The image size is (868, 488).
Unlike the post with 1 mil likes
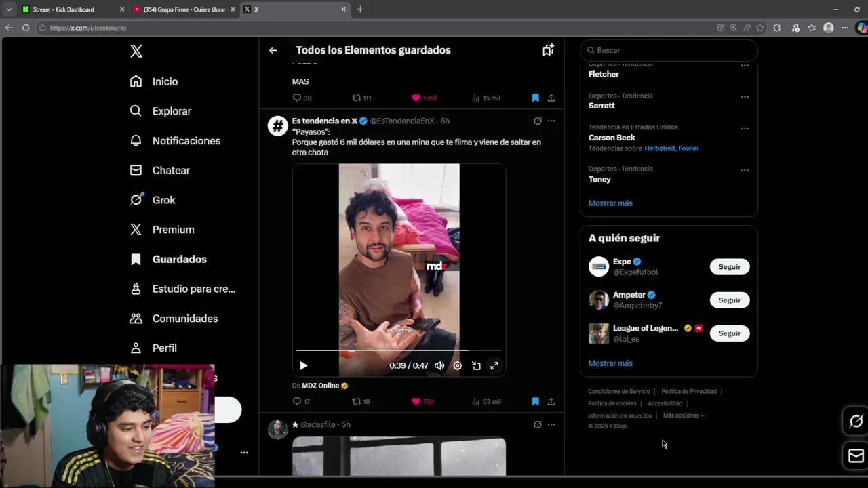(x=425, y=98)
